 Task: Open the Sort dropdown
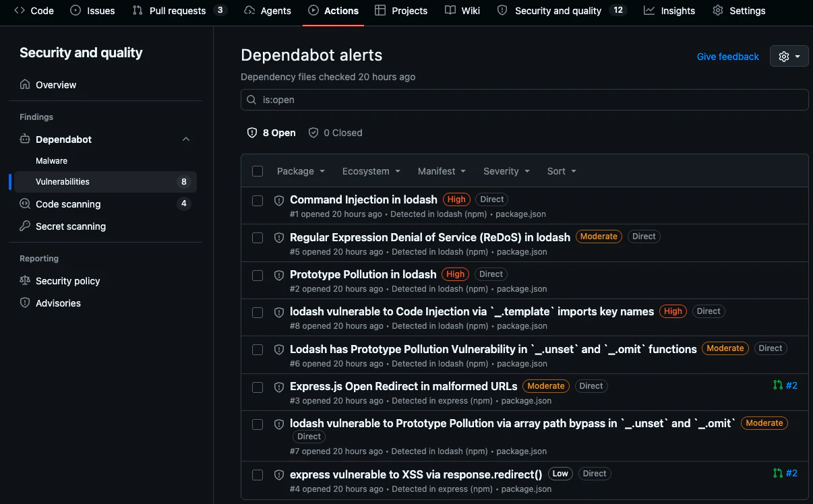[x=562, y=171]
